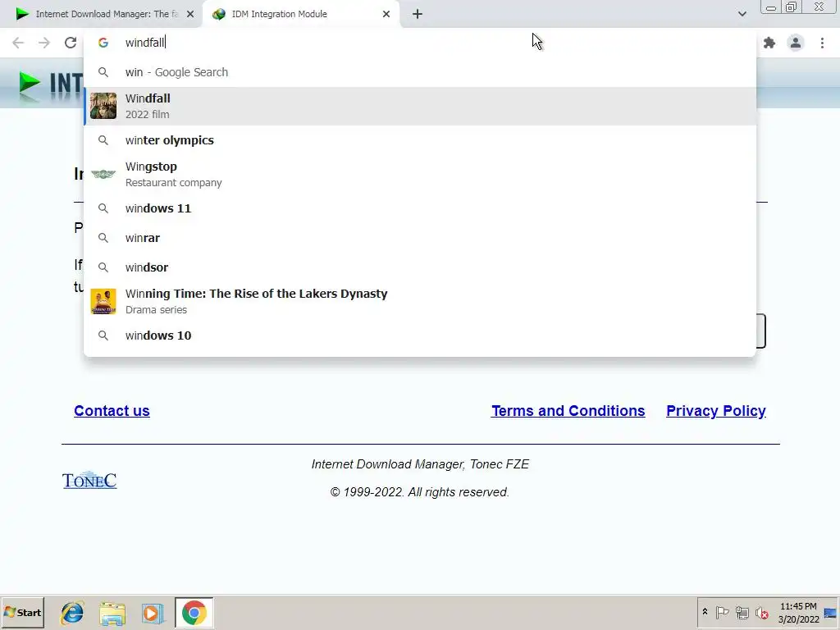840x630 pixels.
Task: Open the Extensions puzzle icon
Action: click(x=769, y=43)
